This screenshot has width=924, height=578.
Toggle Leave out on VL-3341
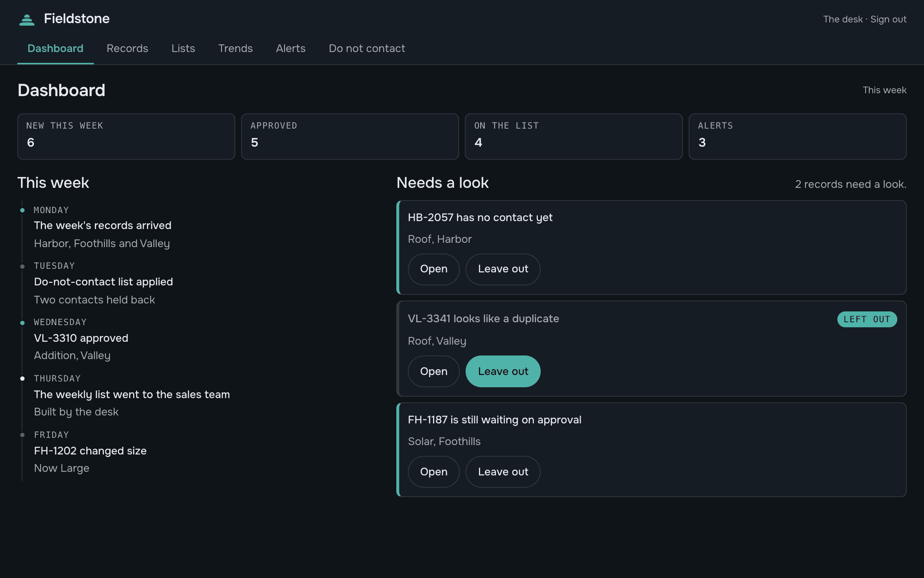(503, 371)
